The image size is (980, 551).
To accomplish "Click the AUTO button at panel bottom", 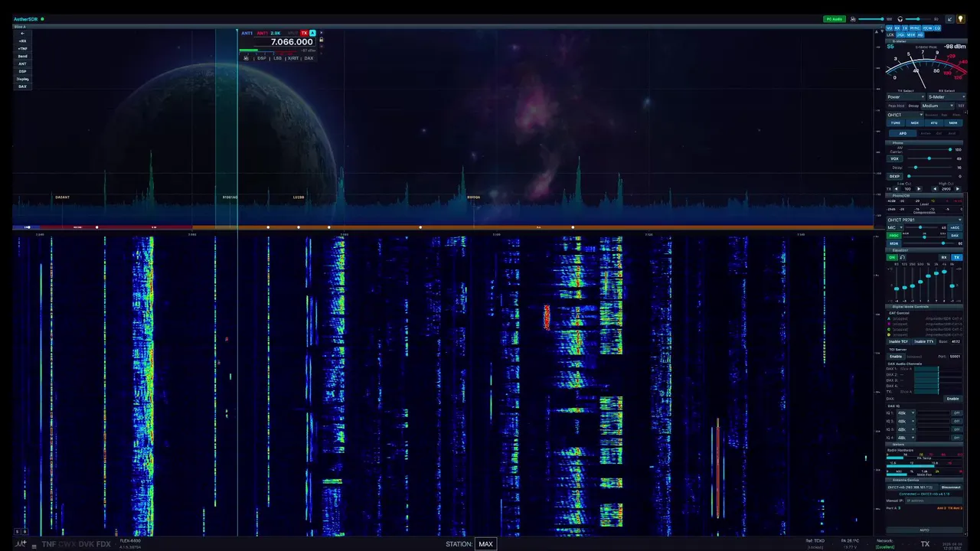I will pos(924,530).
